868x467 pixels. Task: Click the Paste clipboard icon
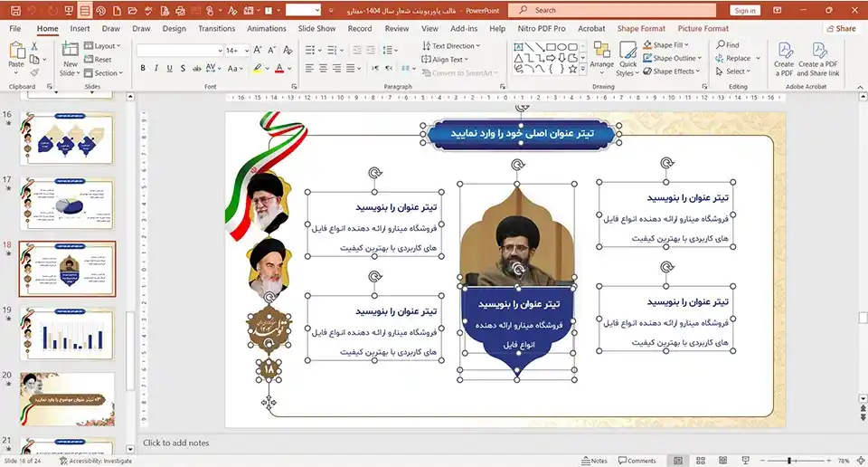pyautogui.click(x=16, y=52)
